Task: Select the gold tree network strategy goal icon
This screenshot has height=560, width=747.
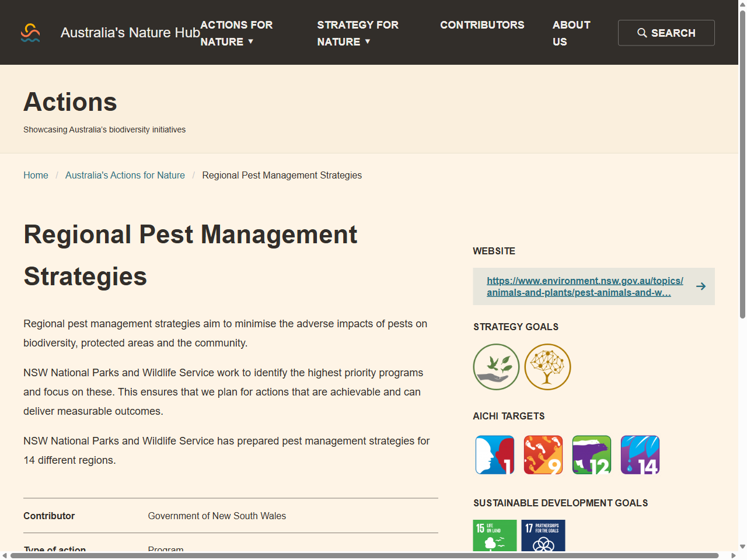Action: pos(547,367)
